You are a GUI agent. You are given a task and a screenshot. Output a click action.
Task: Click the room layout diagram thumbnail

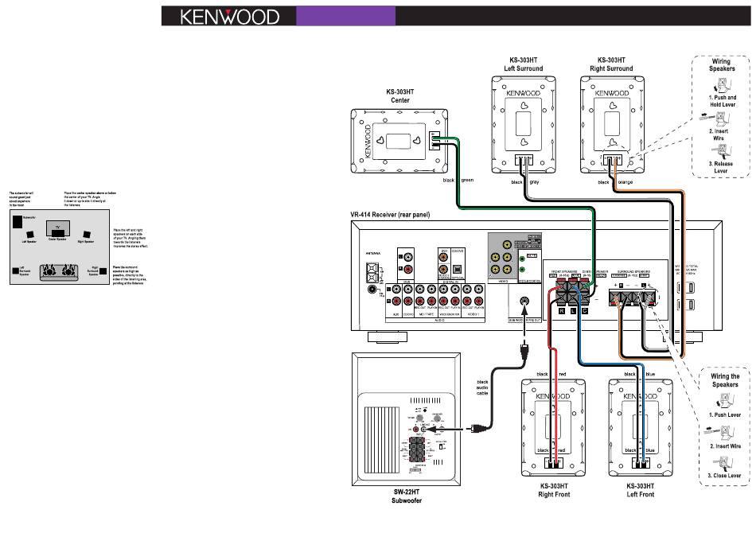pyautogui.click(x=60, y=247)
